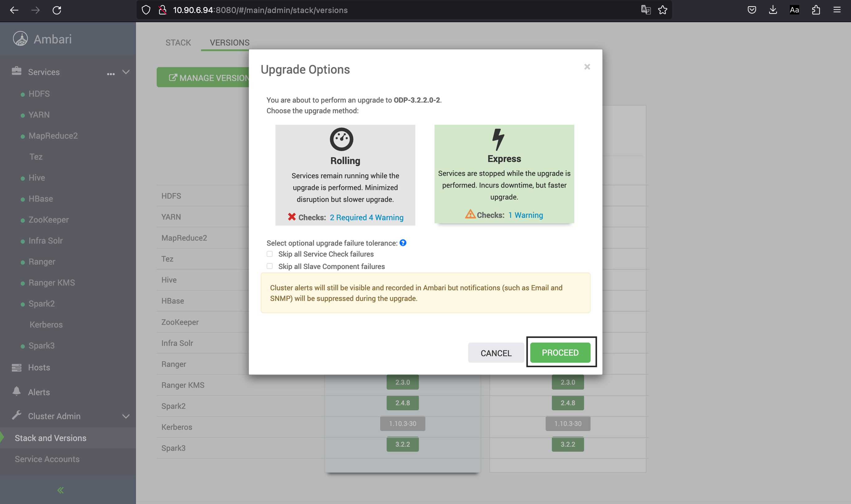The height and width of the screenshot is (504, 851).
Task: Switch to the VERSIONS tab
Action: tap(229, 42)
